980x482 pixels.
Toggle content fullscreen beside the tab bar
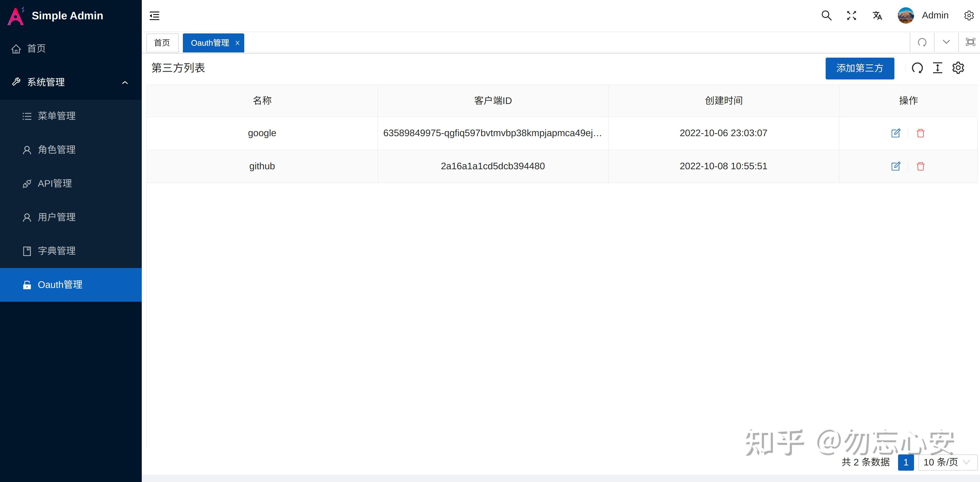coord(971,42)
